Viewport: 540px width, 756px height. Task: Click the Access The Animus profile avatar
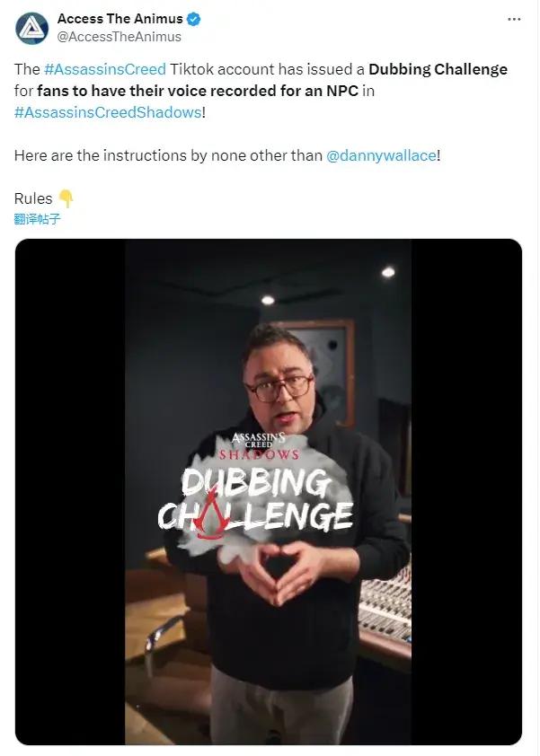point(31,28)
